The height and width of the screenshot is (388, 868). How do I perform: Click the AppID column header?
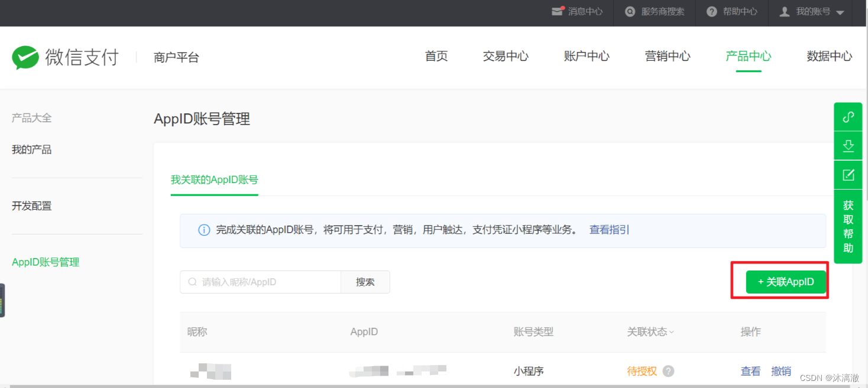pos(364,332)
